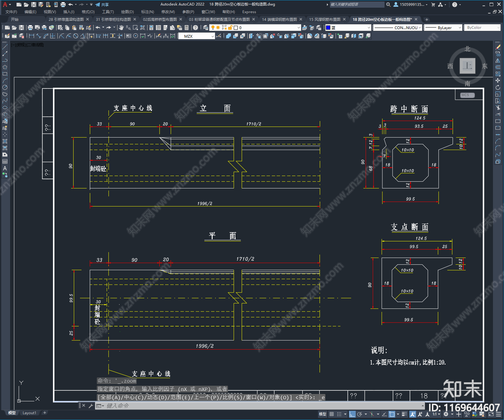504x420 pixels.
Task: Click the Plot printer icon
Action: [x=30, y=28]
